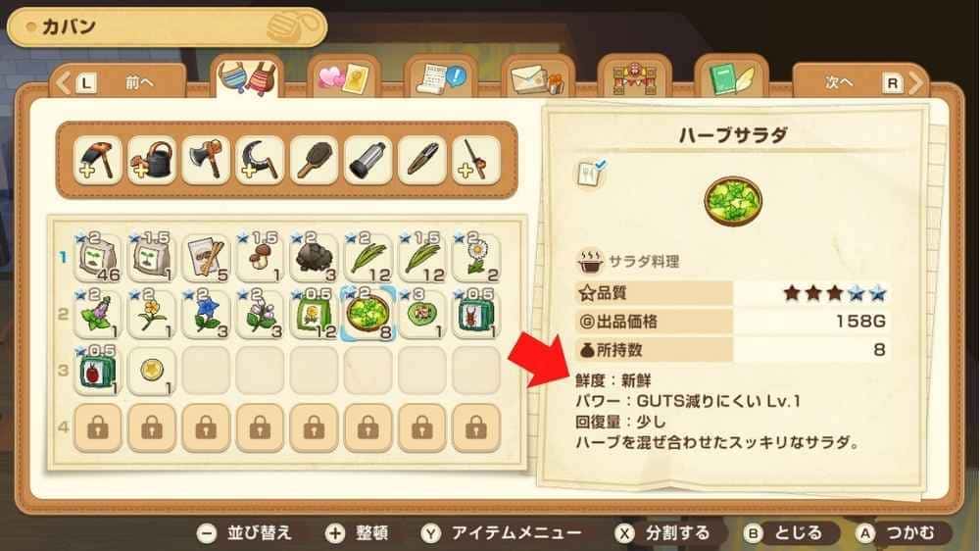Select the white daisy flower item
Screen dimensions: 980x551
[x=476, y=257]
